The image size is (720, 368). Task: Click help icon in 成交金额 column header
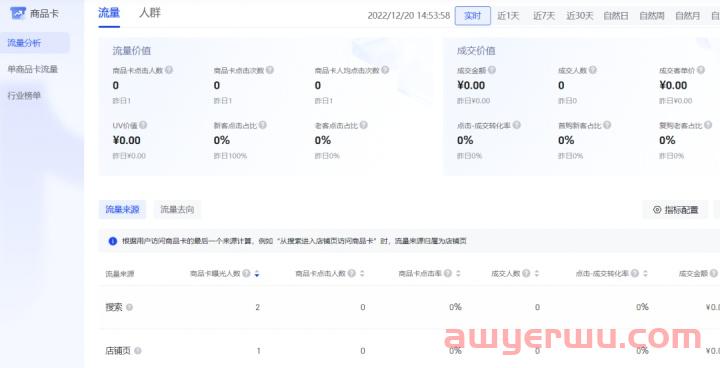(714, 273)
